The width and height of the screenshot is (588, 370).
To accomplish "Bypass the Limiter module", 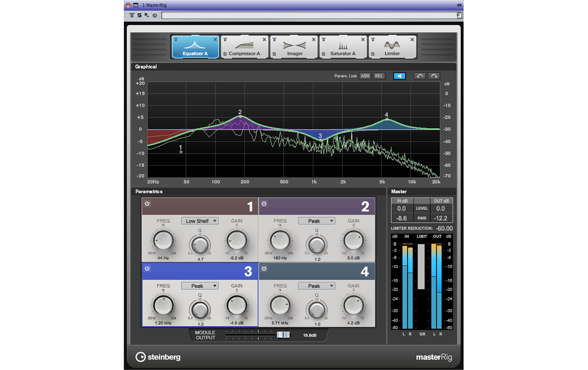I will tap(373, 40).
